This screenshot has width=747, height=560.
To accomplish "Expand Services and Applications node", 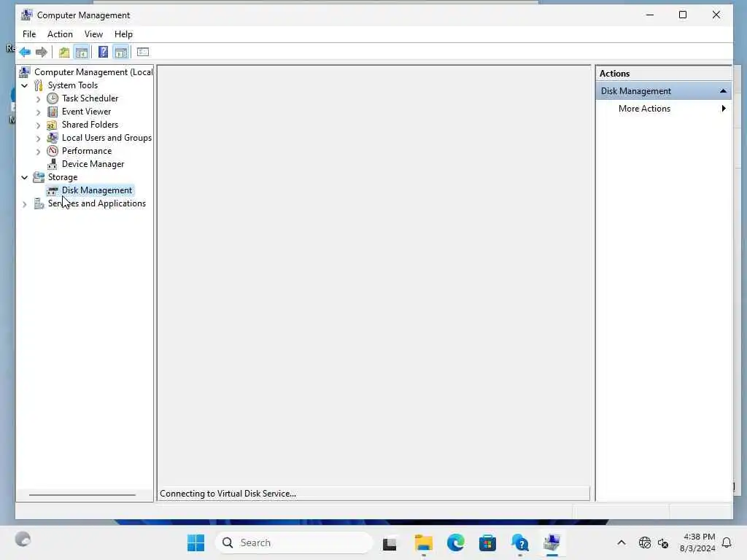I will (24, 204).
